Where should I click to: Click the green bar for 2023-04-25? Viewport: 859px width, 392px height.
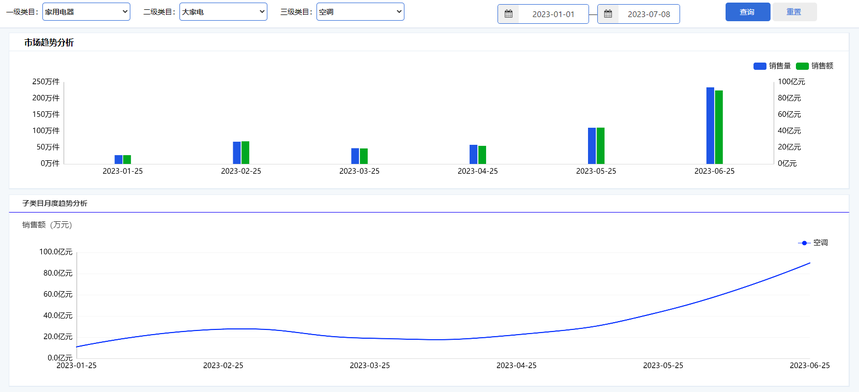(482, 155)
